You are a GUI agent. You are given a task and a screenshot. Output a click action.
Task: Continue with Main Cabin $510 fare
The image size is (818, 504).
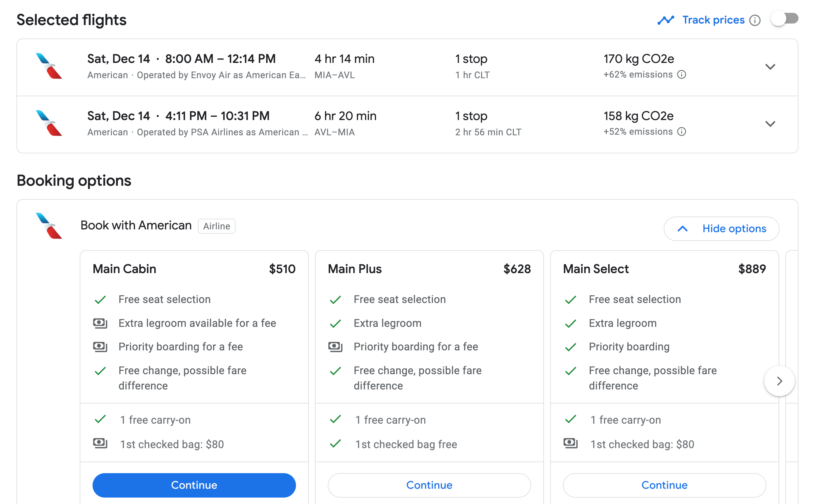coord(194,485)
